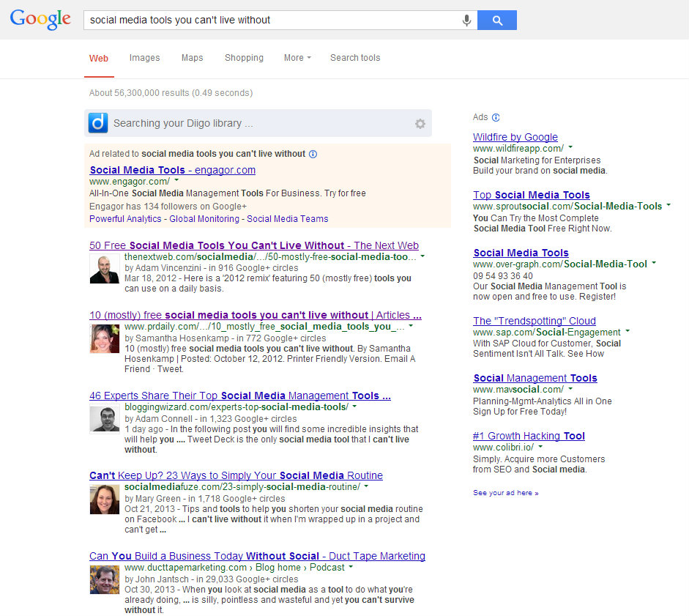The width and height of the screenshot is (689, 616).
Task: Click 'Engagor has 134 followers on Google+' text
Action: (168, 207)
